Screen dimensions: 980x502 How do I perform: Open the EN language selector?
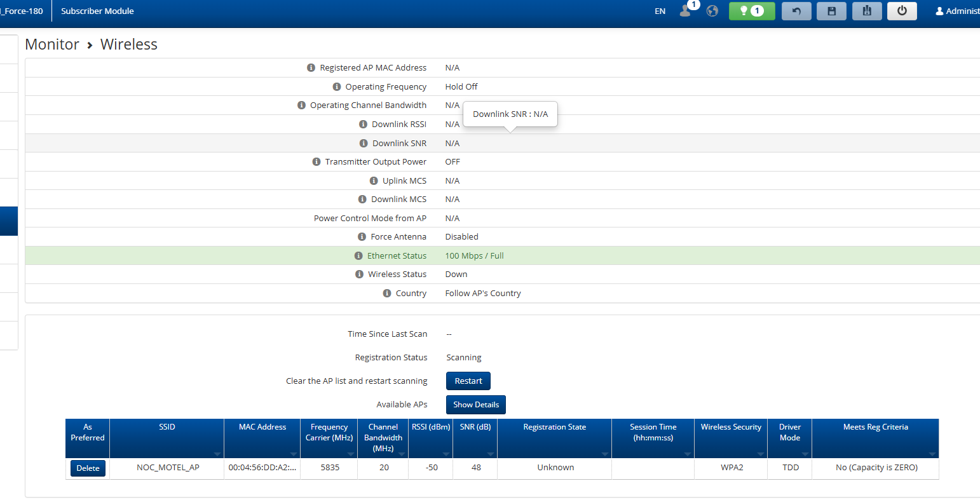click(x=660, y=11)
